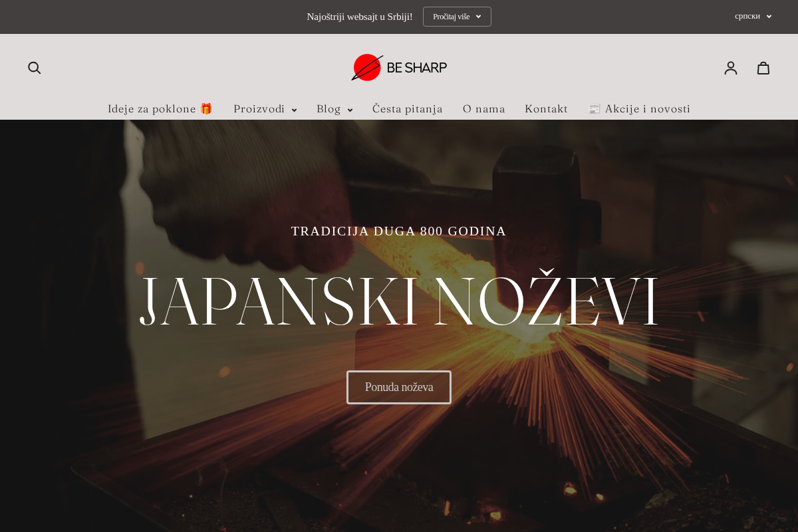
Task: Click the gift emoji next to Ideje za poklone
Action: [206, 108]
